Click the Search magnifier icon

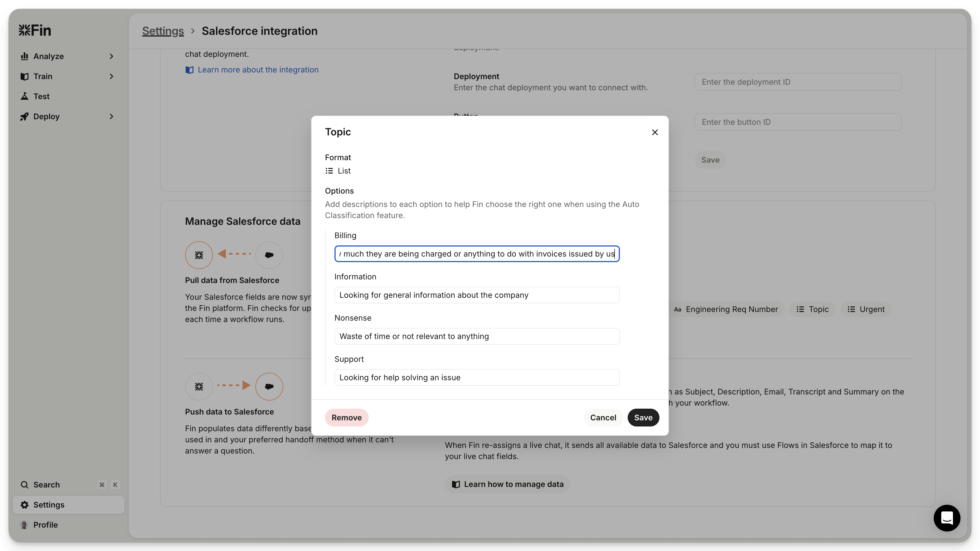[25, 484]
